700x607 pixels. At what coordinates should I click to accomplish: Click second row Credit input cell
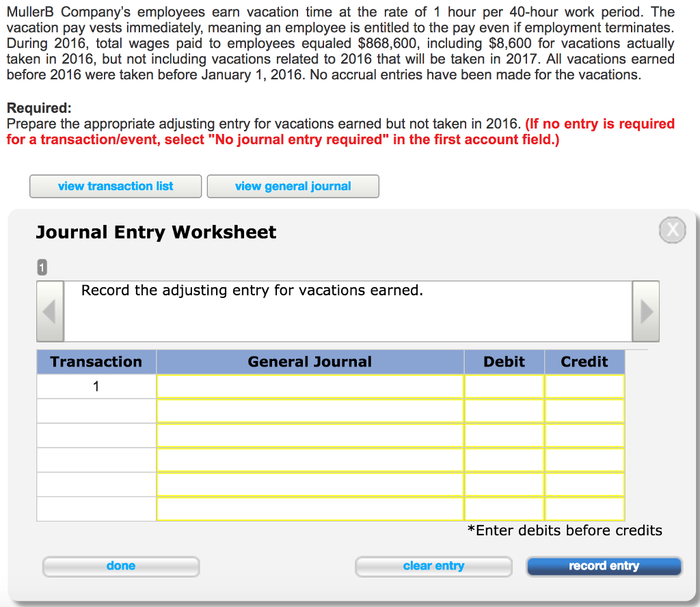[584, 411]
